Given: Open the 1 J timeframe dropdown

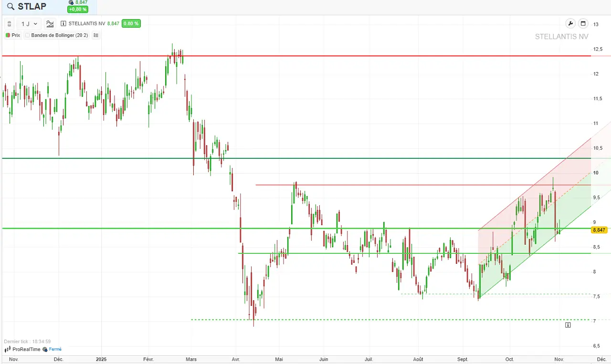Looking at the screenshot, I should (x=28, y=23).
